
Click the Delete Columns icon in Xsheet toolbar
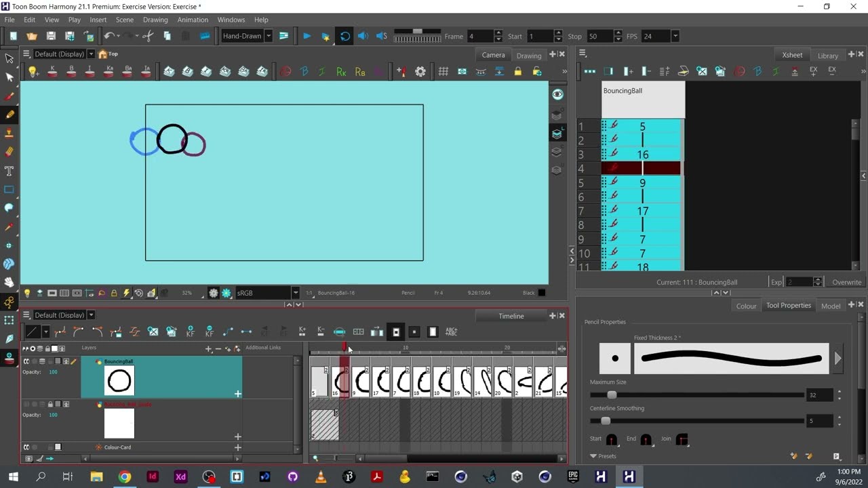(x=646, y=71)
